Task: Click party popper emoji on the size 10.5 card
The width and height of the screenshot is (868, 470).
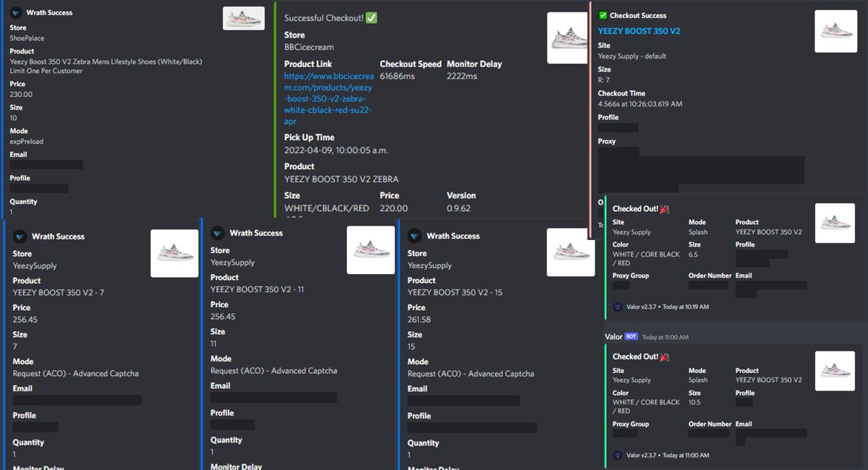Action: [664, 356]
